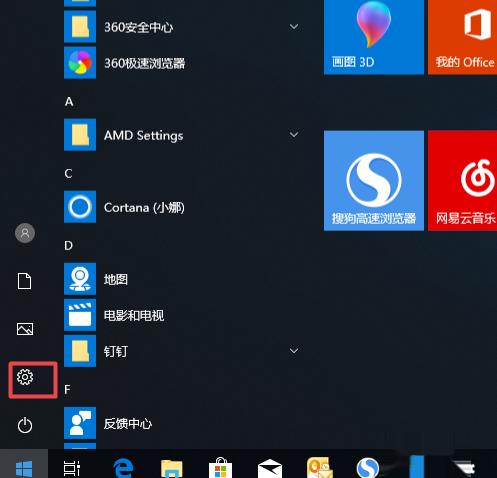Expand the 360安全中心 folder chevron
This screenshot has height=478, width=497.
pyautogui.click(x=294, y=26)
